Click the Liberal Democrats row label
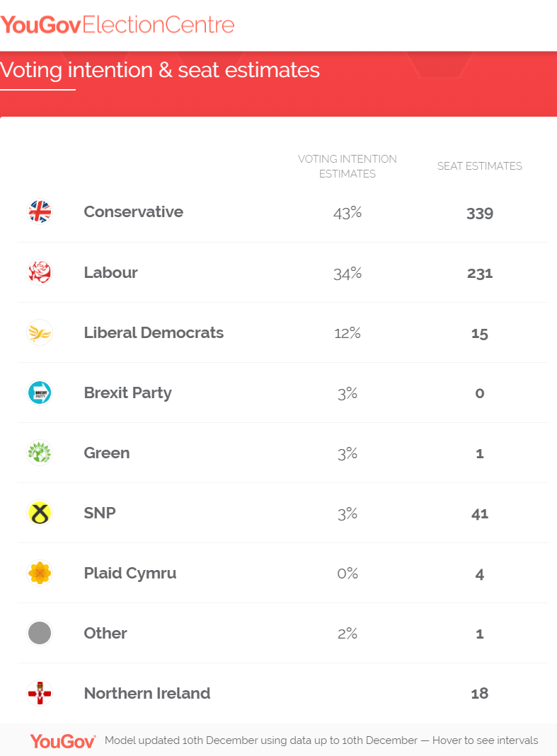The image size is (557, 756). click(154, 332)
